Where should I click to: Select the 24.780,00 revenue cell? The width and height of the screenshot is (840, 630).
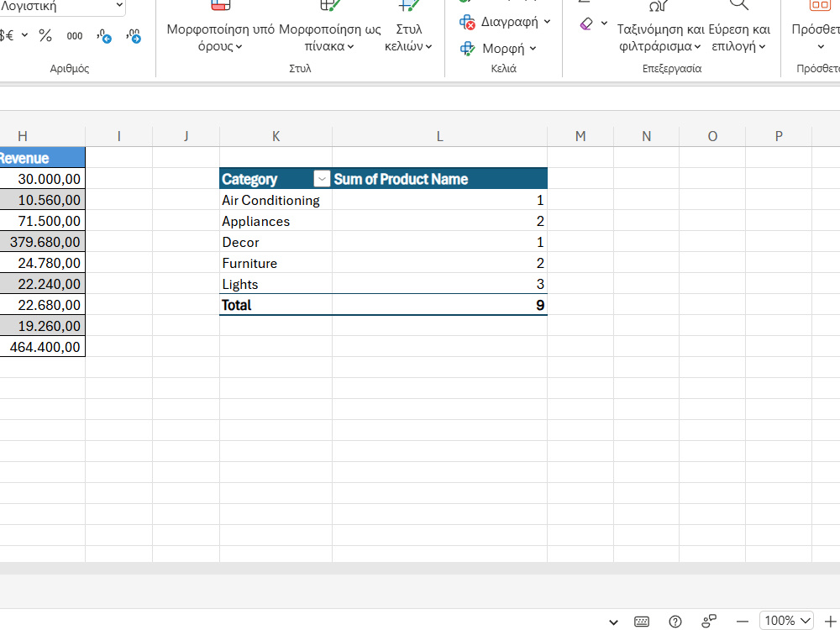(42, 262)
